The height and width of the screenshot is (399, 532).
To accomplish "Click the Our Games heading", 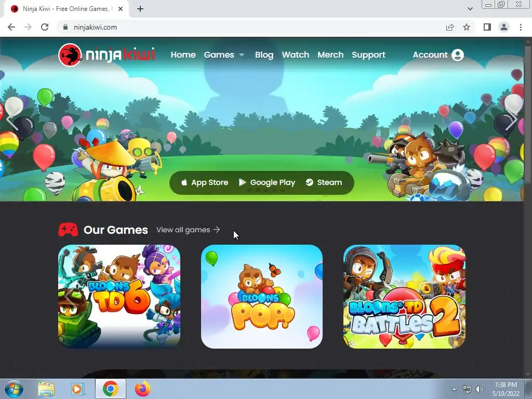I will click(x=116, y=230).
